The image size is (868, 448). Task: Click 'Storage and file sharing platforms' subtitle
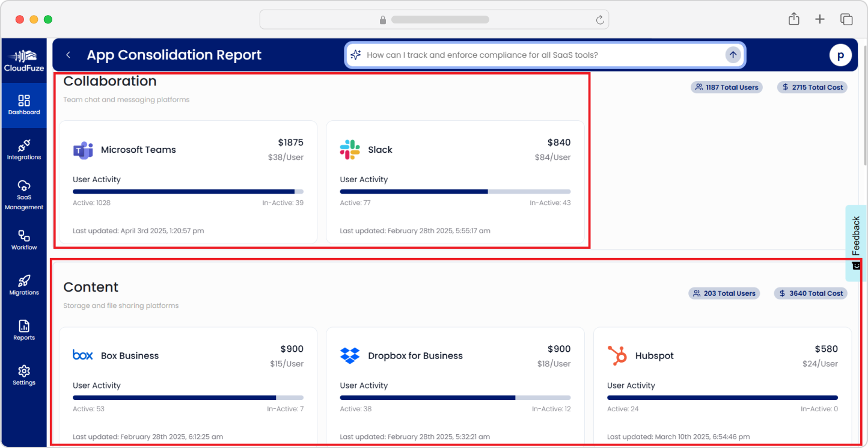point(121,305)
